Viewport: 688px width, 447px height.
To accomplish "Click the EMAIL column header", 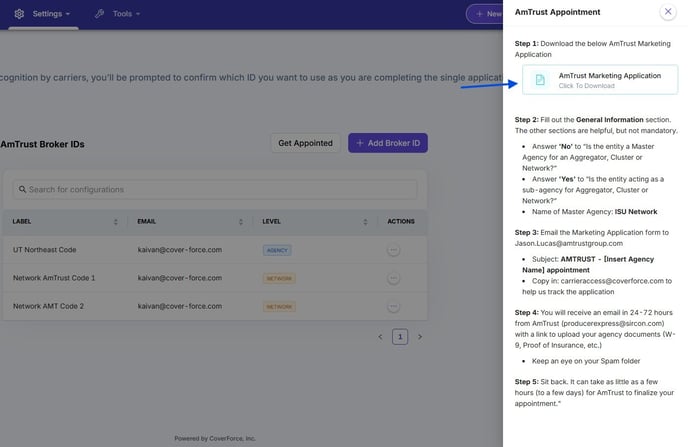I will [147, 222].
